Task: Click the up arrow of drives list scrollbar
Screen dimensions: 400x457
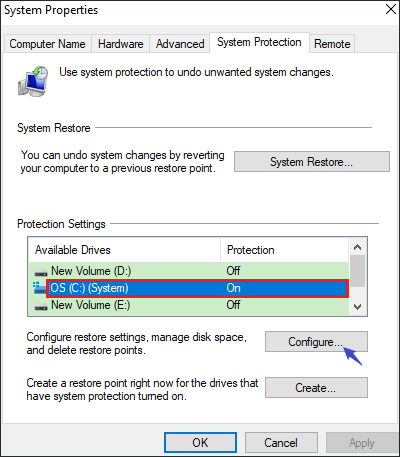Action: point(358,247)
